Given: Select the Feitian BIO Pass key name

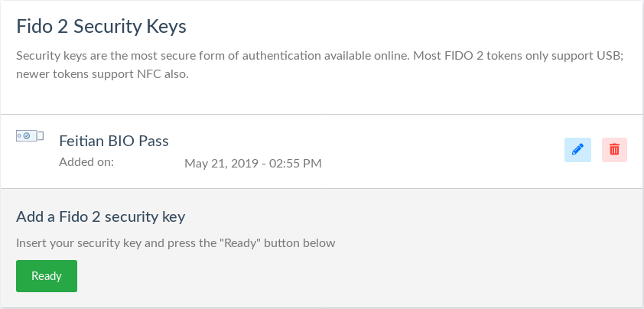Looking at the screenshot, I should tap(113, 141).
